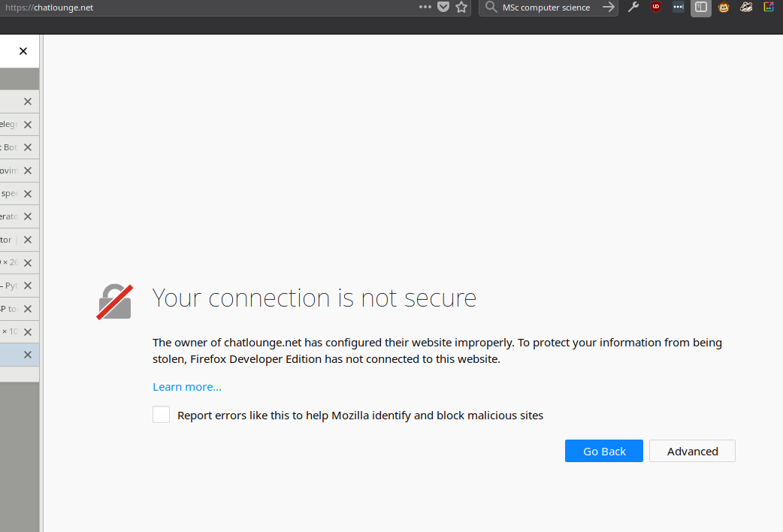This screenshot has width=783, height=532.
Task: Open developer tools wrench icon
Action: [633, 8]
